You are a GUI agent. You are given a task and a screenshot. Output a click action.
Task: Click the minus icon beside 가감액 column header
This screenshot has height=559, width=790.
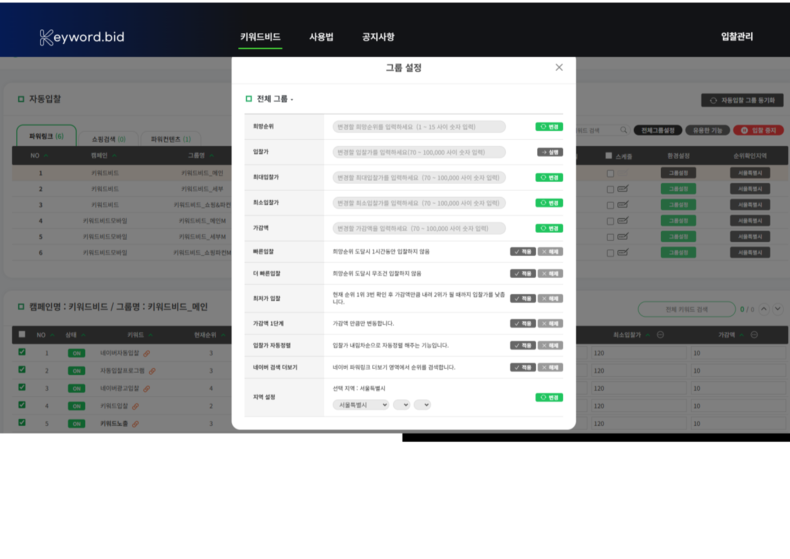tap(754, 334)
